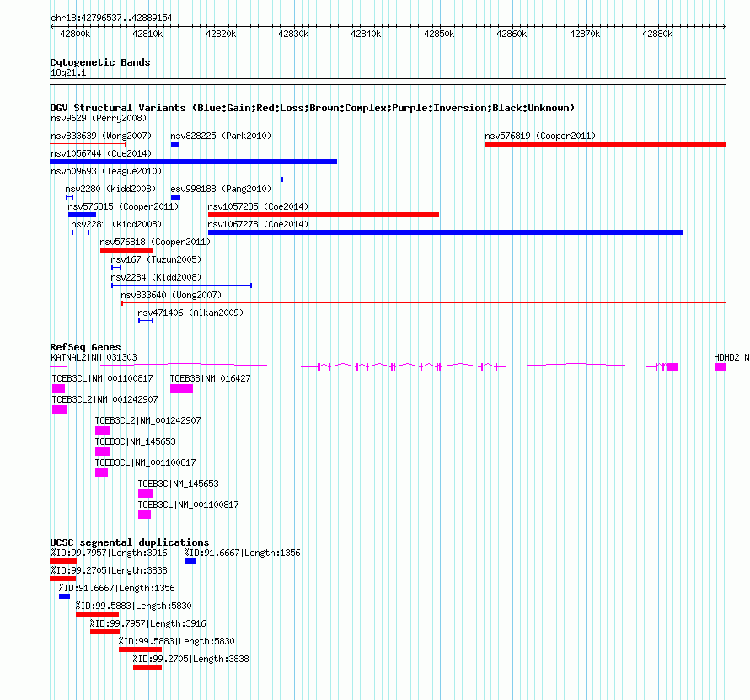
Task: Click the 18q21.1 band label
Action: [68, 72]
